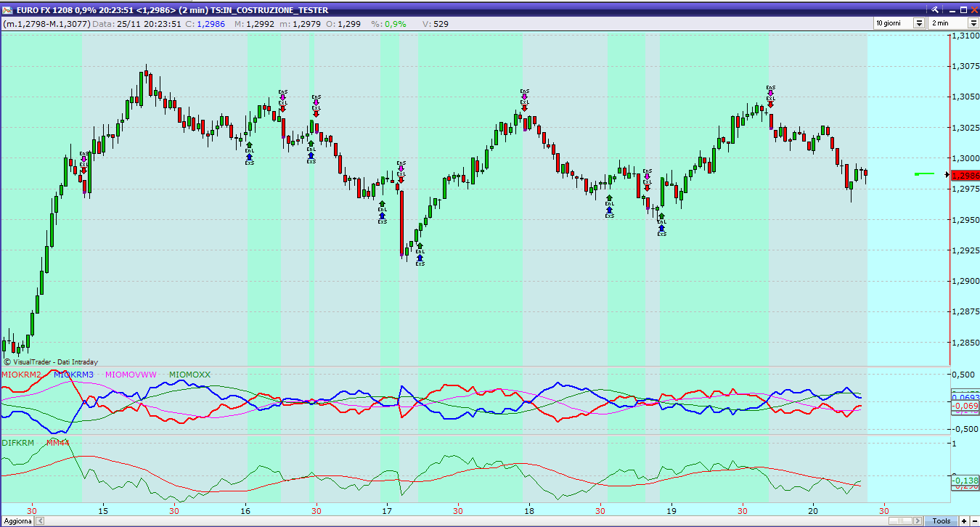Screen dimensions: 980x527
Task: Zoom in with the plus button
Action: click(x=963, y=521)
